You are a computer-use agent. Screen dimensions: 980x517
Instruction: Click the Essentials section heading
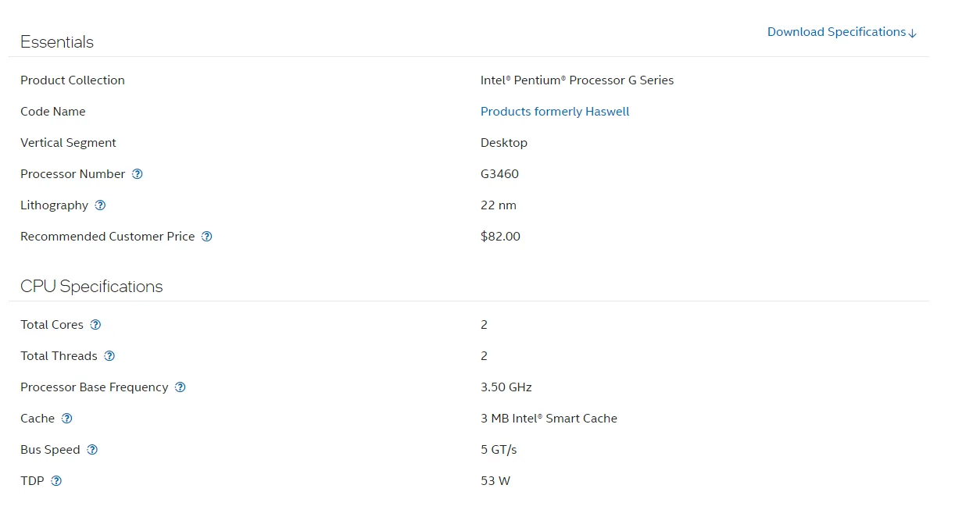point(57,42)
